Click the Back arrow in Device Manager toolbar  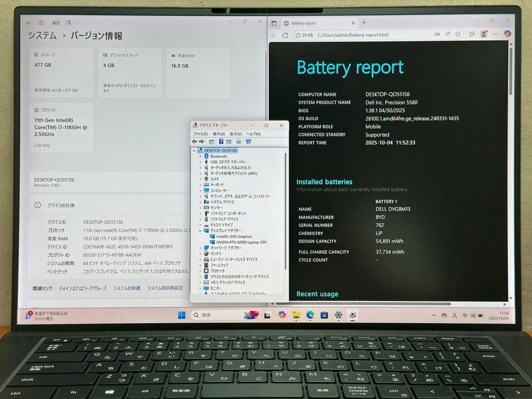tap(194, 141)
